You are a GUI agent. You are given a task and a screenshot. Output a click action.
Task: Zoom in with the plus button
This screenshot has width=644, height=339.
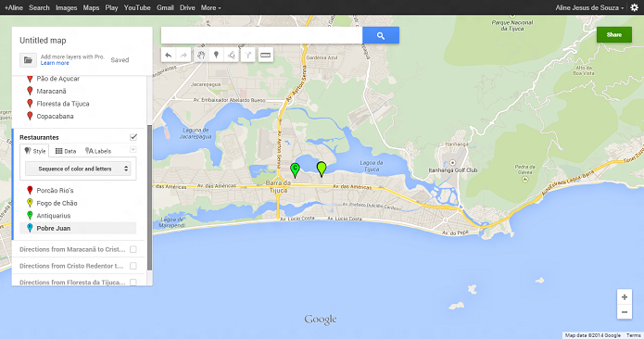(x=625, y=296)
